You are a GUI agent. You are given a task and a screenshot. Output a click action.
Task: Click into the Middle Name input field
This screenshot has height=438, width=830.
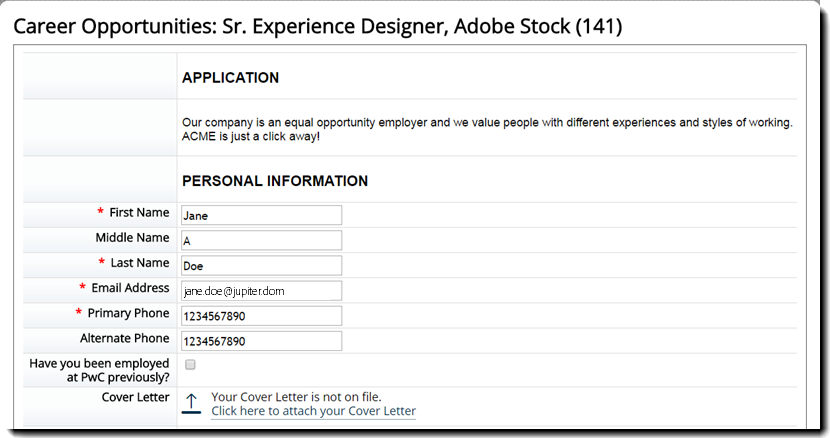click(261, 240)
